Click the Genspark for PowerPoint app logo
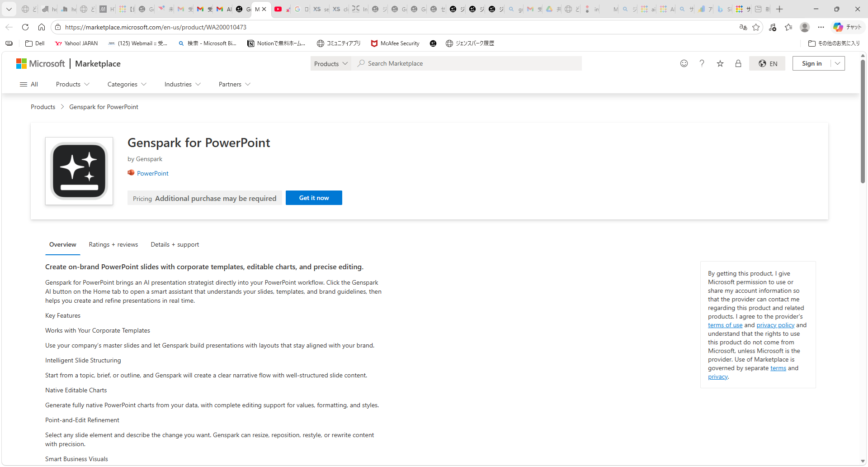The width and height of the screenshot is (868, 467). pyautogui.click(x=79, y=171)
